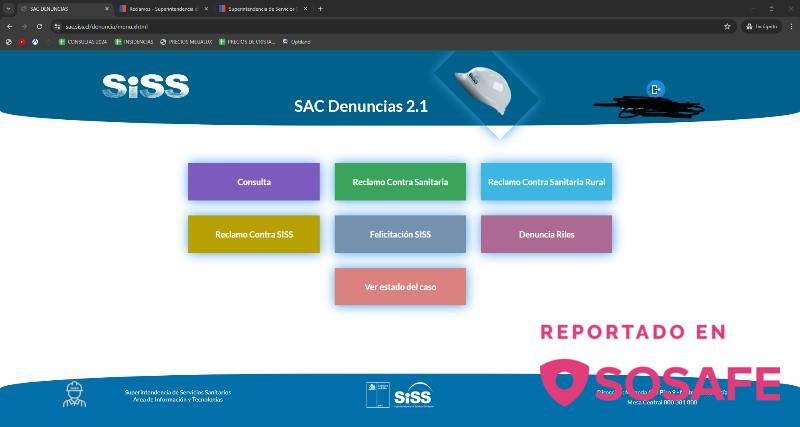Click the first globe bookmark icon
Image resolution: width=800 pixels, height=427 pixels.
(9, 42)
